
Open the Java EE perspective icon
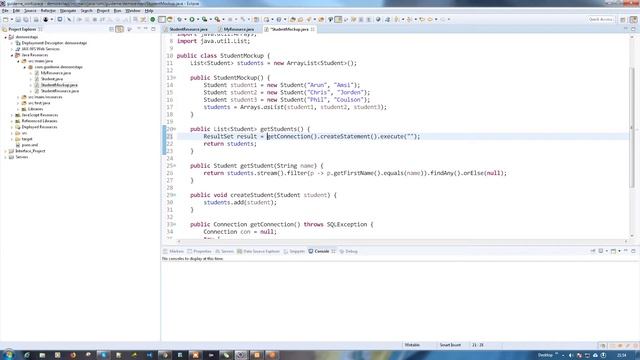(633, 19)
